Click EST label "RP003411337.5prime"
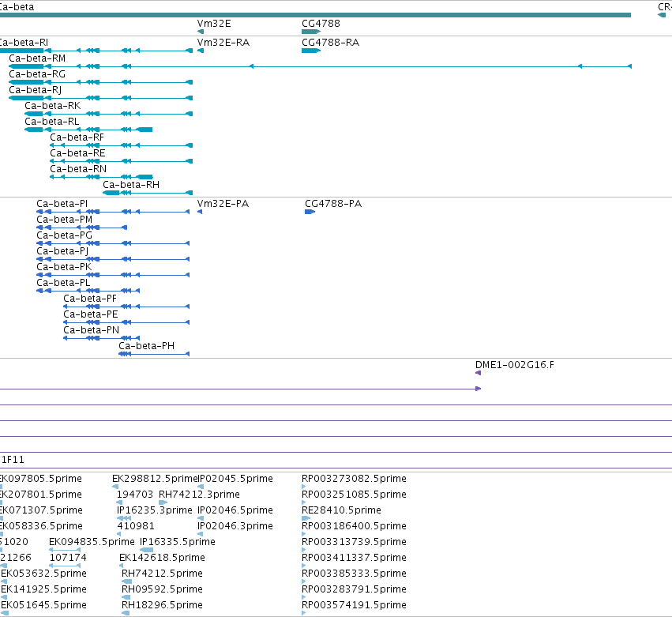The height and width of the screenshot is (617, 672). pyautogui.click(x=354, y=559)
